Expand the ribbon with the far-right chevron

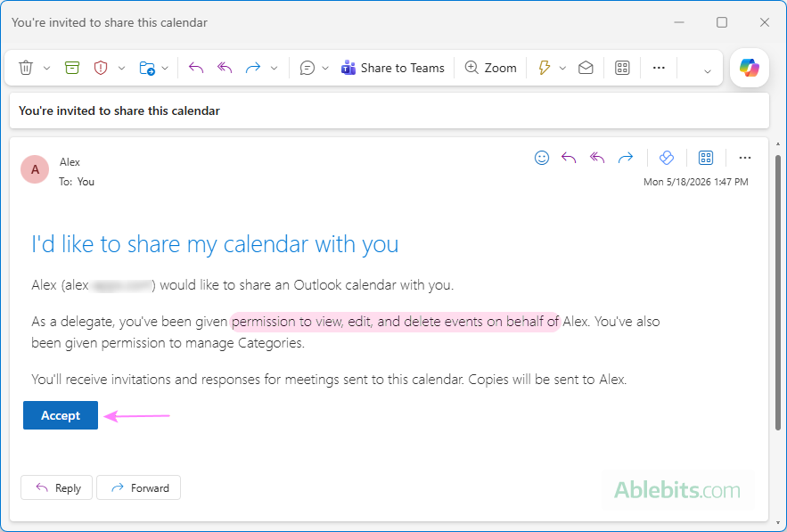point(708,71)
